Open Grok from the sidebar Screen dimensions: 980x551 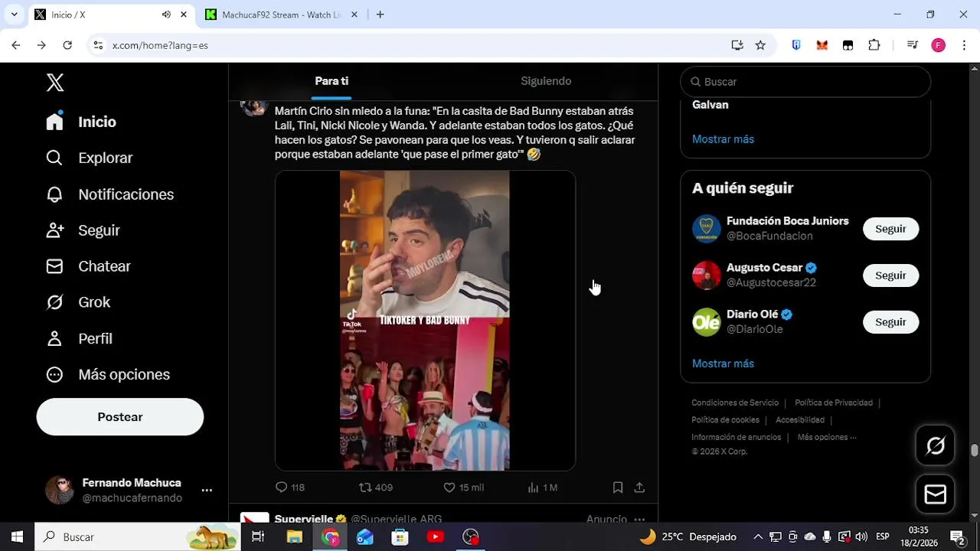78,302
